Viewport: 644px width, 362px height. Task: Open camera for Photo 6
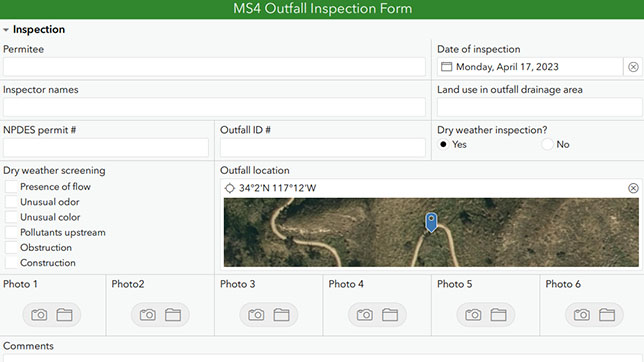[x=582, y=315]
